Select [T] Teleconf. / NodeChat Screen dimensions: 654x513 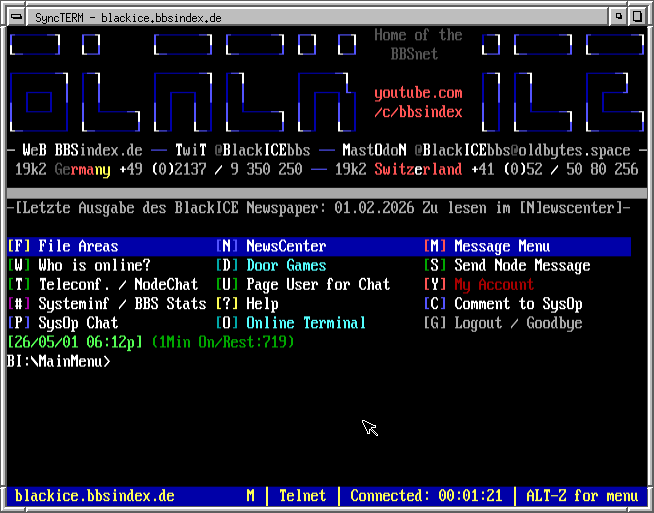(103, 284)
